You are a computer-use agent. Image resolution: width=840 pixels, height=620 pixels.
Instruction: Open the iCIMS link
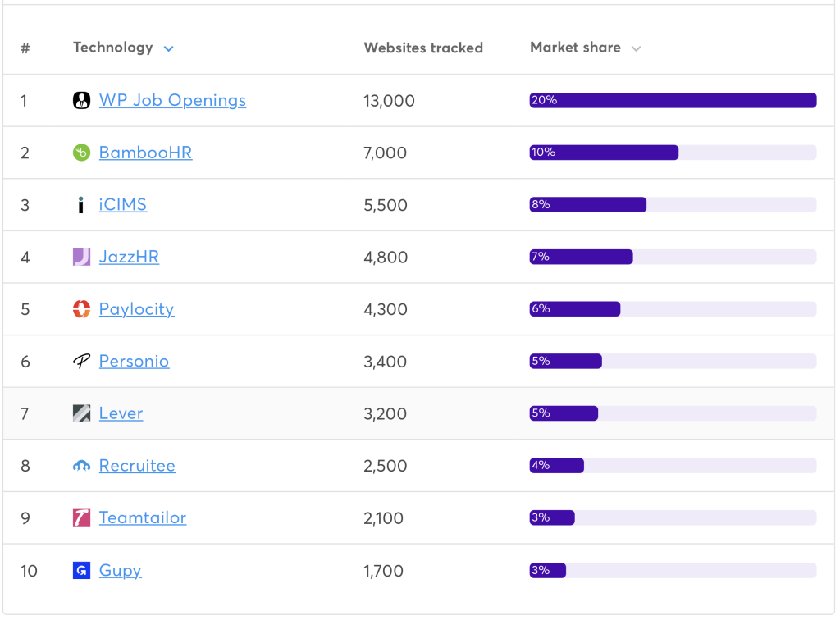click(123, 204)
